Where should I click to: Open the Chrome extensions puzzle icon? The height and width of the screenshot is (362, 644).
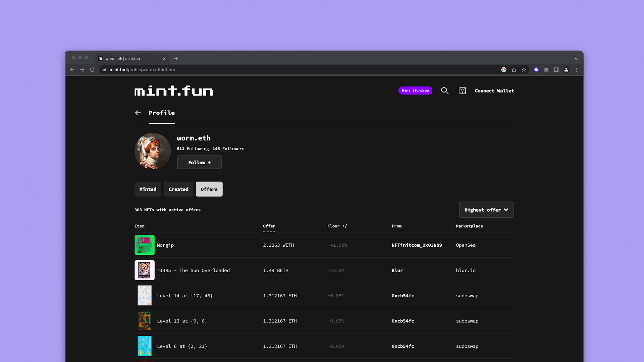546,70
